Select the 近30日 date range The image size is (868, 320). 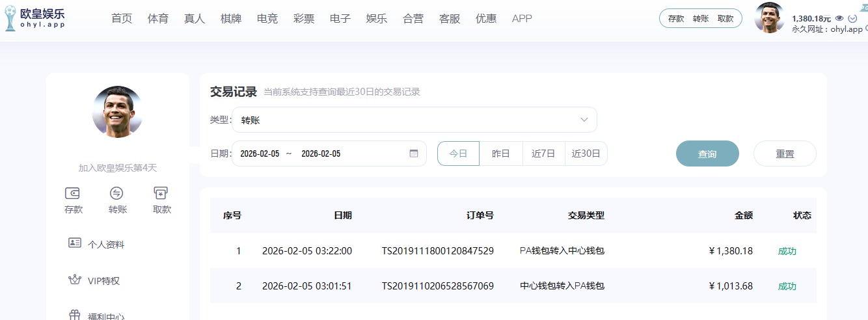586,153
